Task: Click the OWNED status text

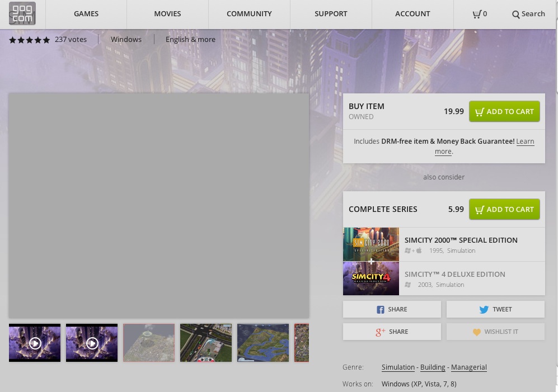Action: click(x=361, y=117)
